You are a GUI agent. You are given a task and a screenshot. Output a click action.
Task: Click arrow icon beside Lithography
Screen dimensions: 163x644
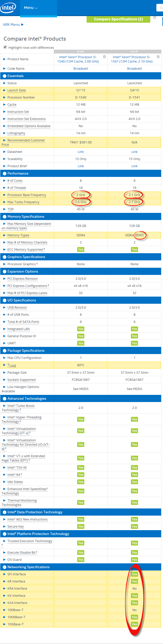point(4,133)
